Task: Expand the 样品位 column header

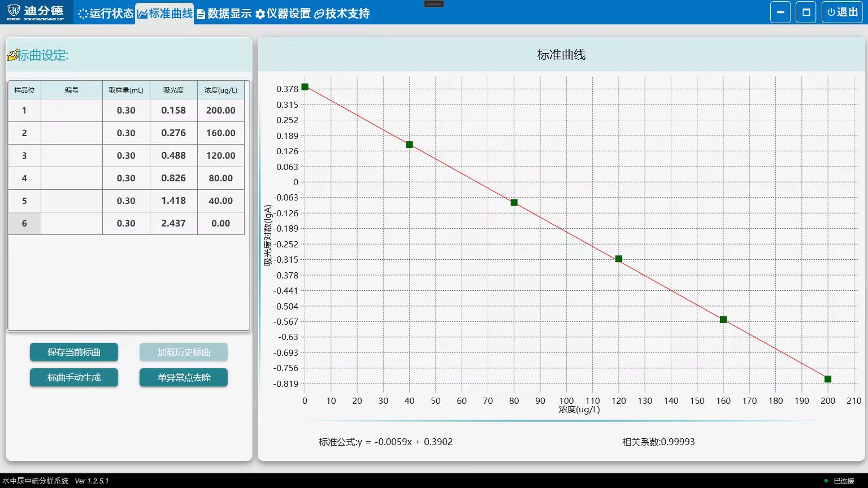Action: pos(24,89)
